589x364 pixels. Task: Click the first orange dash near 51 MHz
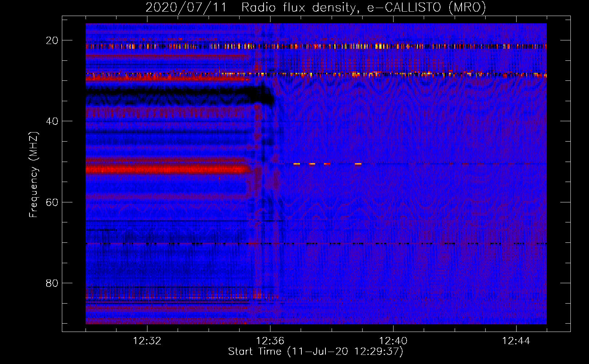coord(297,164)
